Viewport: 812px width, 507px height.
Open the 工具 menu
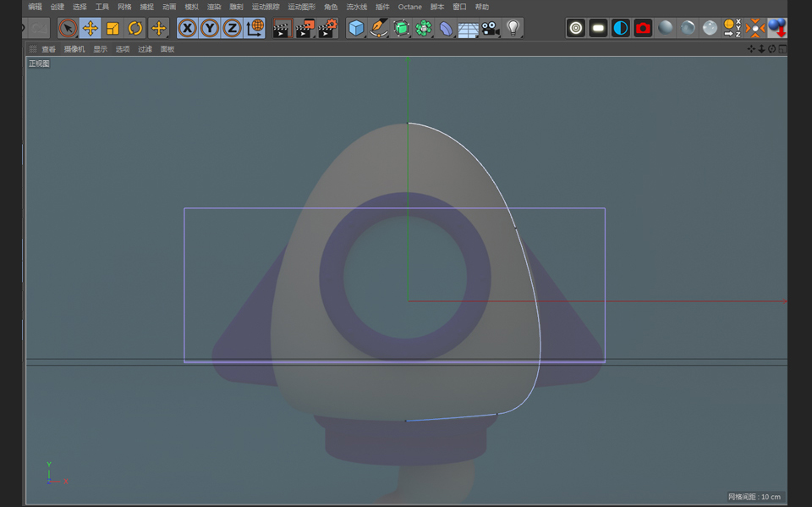coord(102,7)
